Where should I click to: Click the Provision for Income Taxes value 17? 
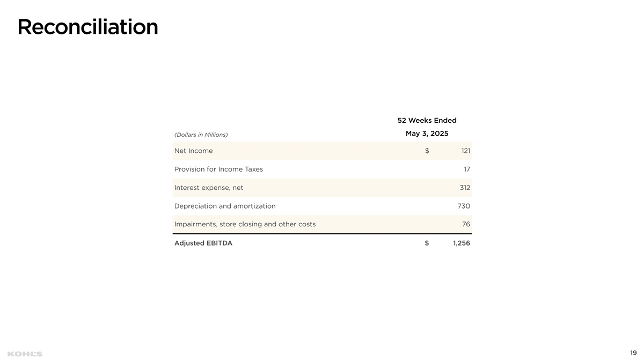click(x=466, y=169)
